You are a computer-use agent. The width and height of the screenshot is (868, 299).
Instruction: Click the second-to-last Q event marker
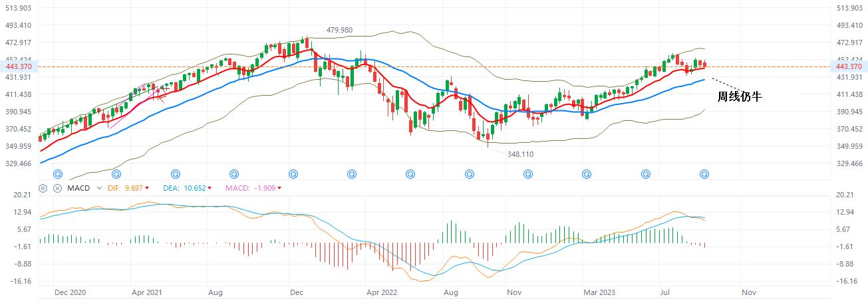click(x=645, y=174)
